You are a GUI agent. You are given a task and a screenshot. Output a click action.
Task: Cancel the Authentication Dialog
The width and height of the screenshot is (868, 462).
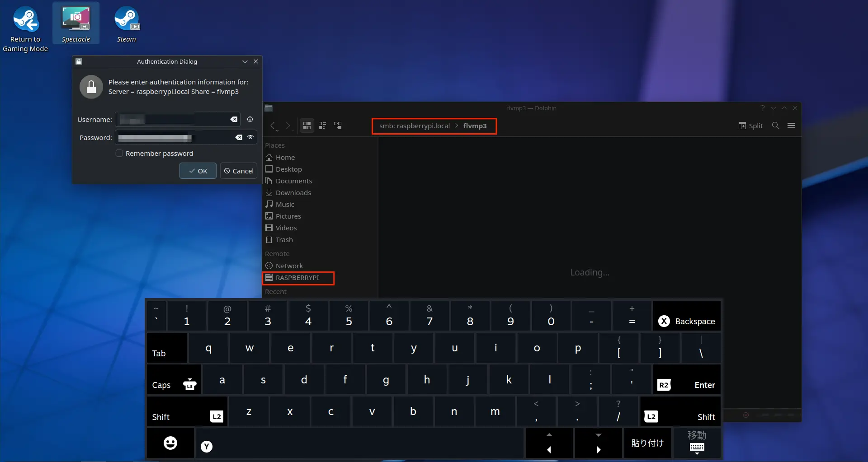point(239,171)
